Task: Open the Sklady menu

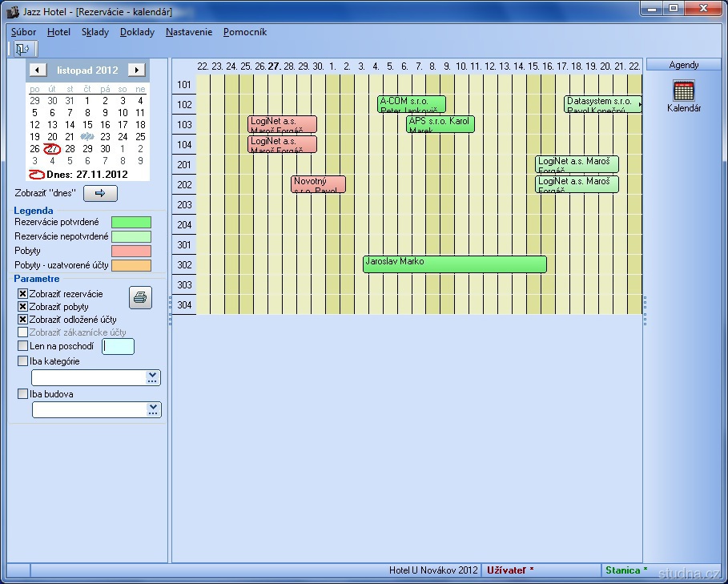Action: pos(95,32)
